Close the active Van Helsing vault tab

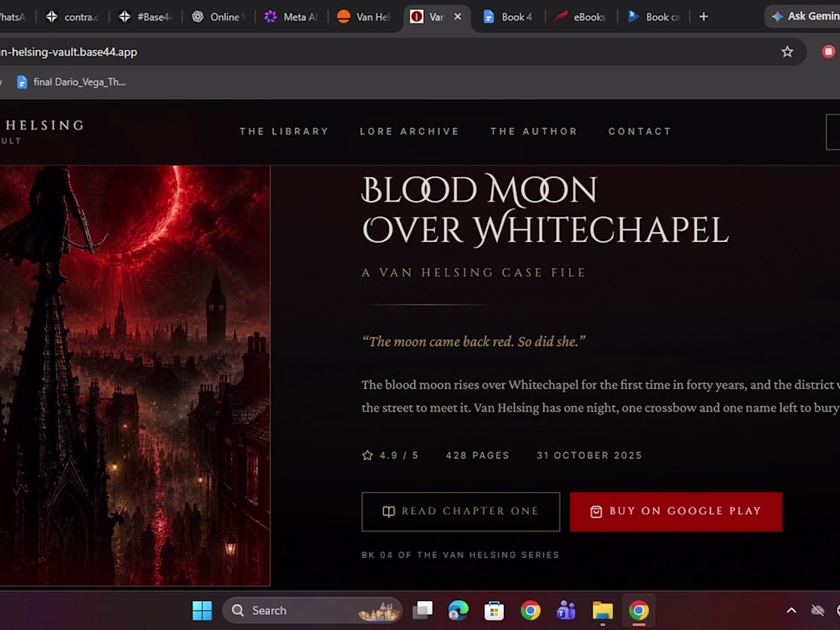point(457,17)
